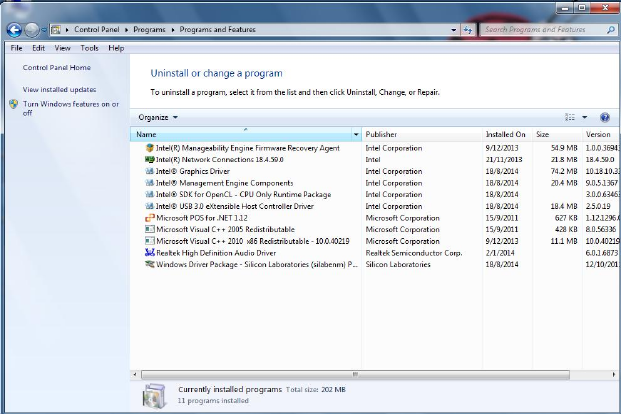621x414 pixels.
Task: Open the File menu
Action: click(x=16, y=48)
